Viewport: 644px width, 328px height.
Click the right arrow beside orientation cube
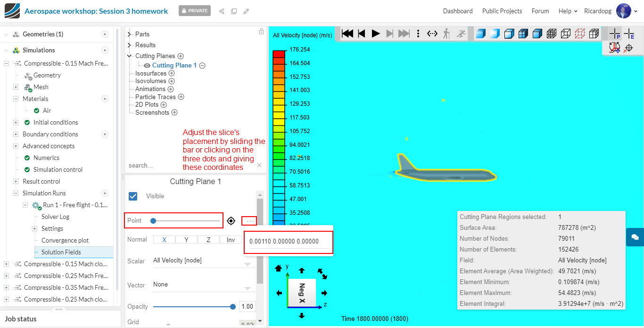click(x=324, y=293)
